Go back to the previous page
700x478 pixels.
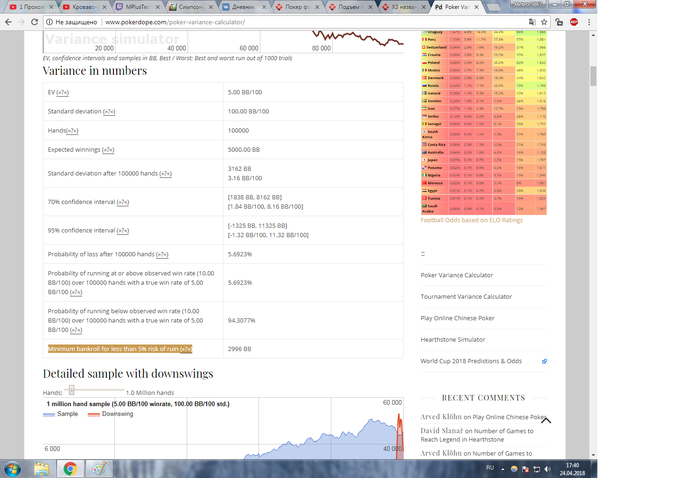coord(8,22)
